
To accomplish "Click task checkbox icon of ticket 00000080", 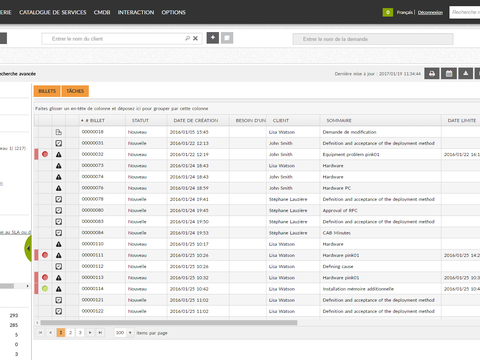I will 59,211.
